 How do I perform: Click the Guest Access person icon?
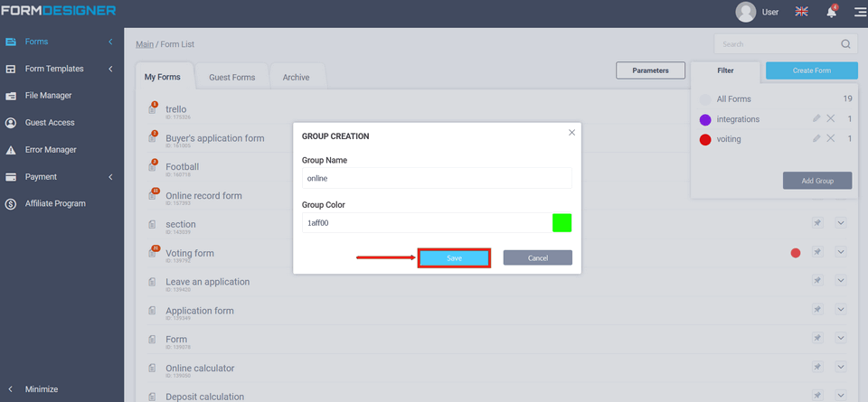[x=11, y=123]
